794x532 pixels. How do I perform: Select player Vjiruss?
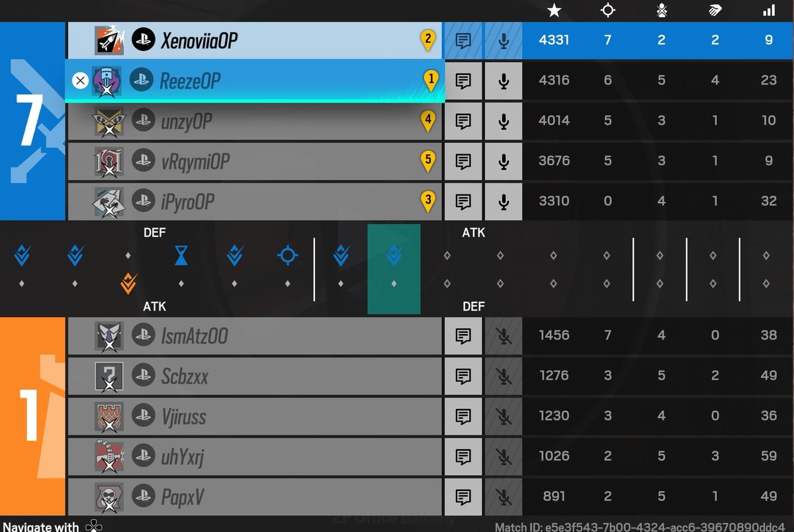(255, 416)
